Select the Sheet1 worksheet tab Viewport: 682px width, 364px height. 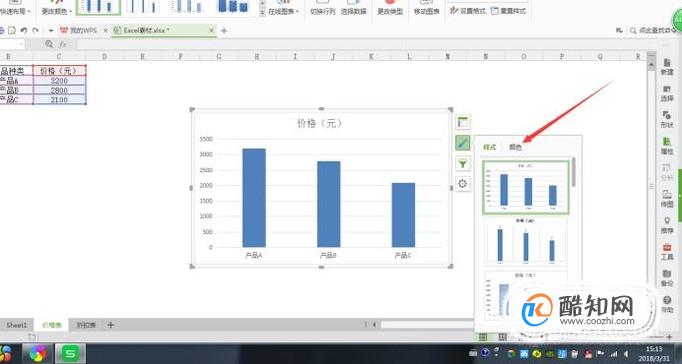pos(17,325)
